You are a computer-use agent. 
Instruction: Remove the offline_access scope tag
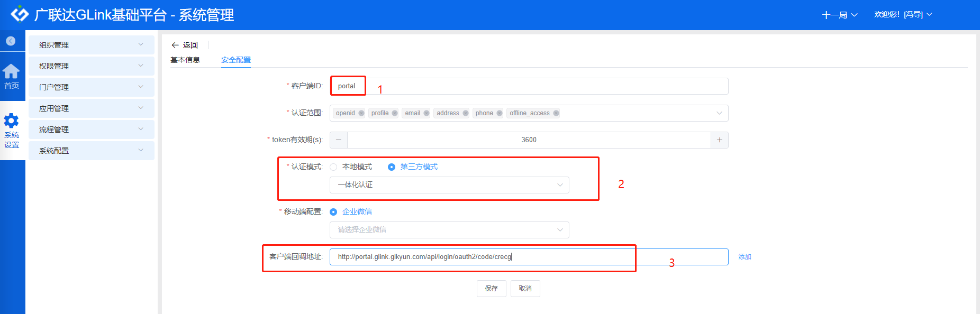(x=556, y=113)
